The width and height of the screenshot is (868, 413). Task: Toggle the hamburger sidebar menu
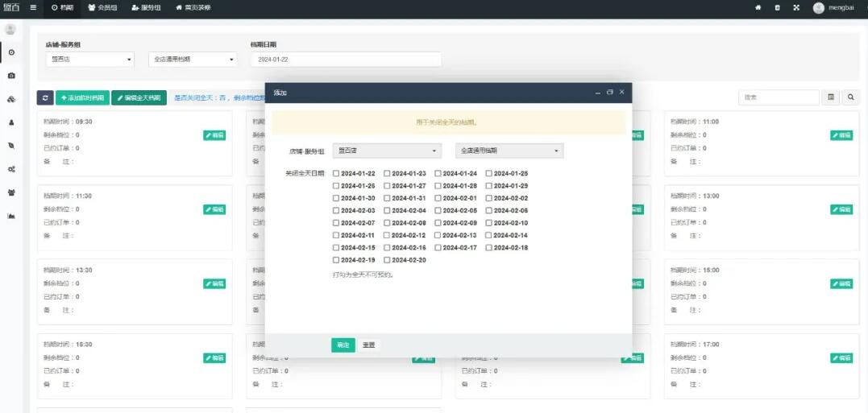tap(33, 7)
